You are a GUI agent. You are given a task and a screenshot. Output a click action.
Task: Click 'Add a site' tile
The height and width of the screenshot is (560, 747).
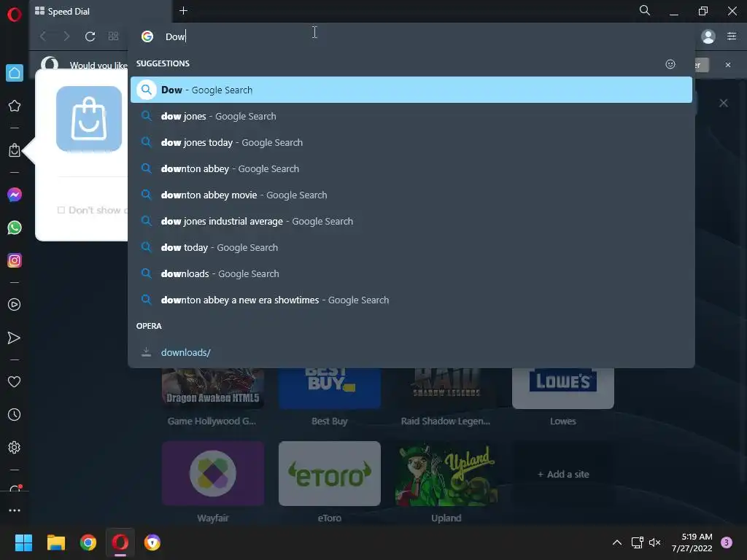pyautogui.click(x=562, y=474)
